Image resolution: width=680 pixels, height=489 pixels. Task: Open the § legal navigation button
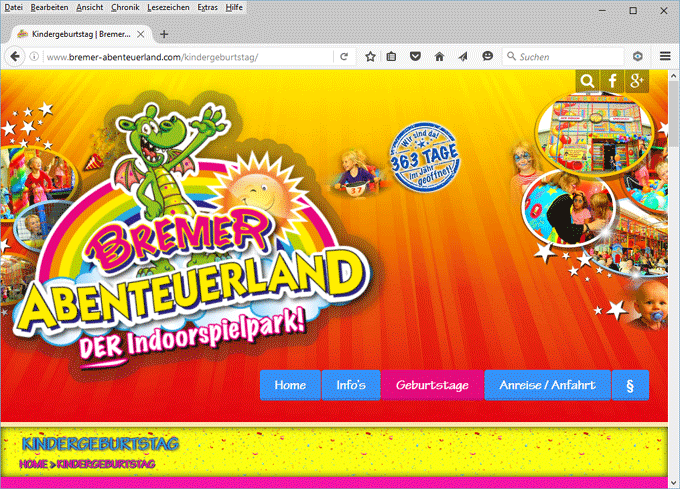(x=630, y=385)
